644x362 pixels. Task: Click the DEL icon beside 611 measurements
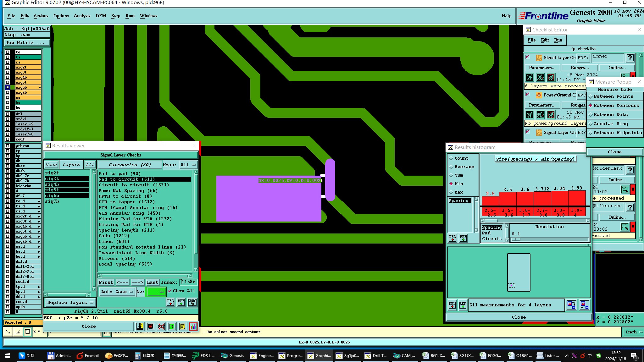452,305
